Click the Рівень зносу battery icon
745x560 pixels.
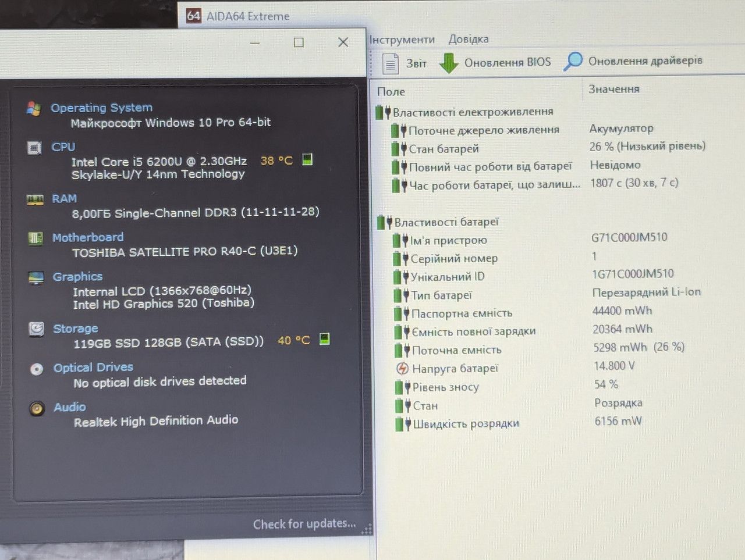pos(403,387)
